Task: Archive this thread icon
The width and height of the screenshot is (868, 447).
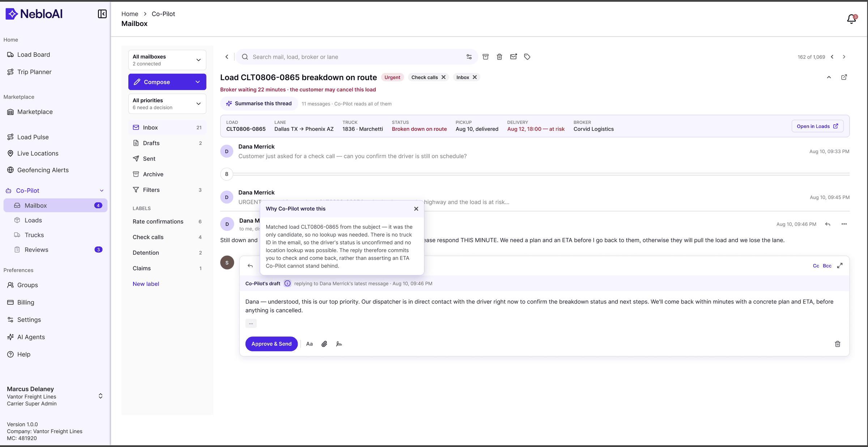Action: click(486, 57)
